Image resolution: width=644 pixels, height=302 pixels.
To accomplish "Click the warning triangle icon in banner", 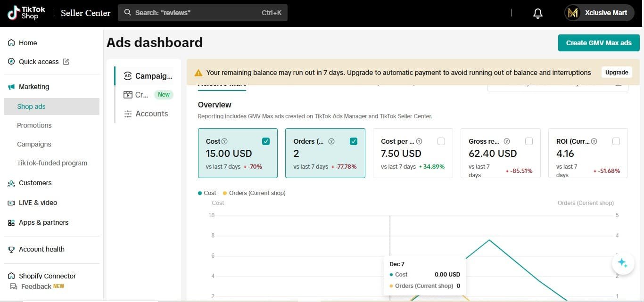I will pos(198,73).
